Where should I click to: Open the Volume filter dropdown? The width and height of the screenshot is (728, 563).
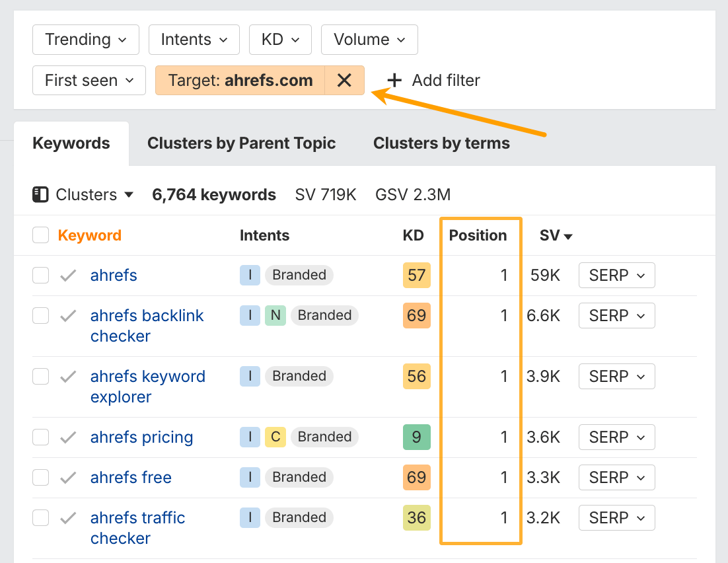(369, 40)
